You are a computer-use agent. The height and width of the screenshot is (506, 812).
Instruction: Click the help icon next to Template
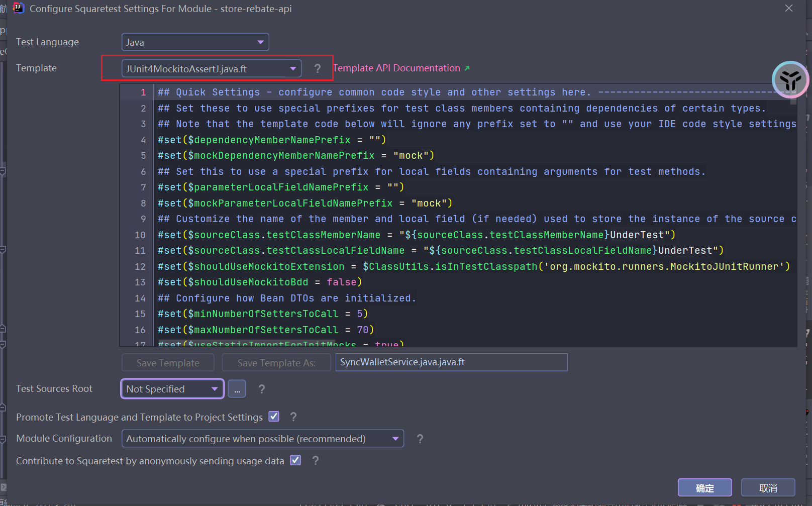(x=317, y=68)
